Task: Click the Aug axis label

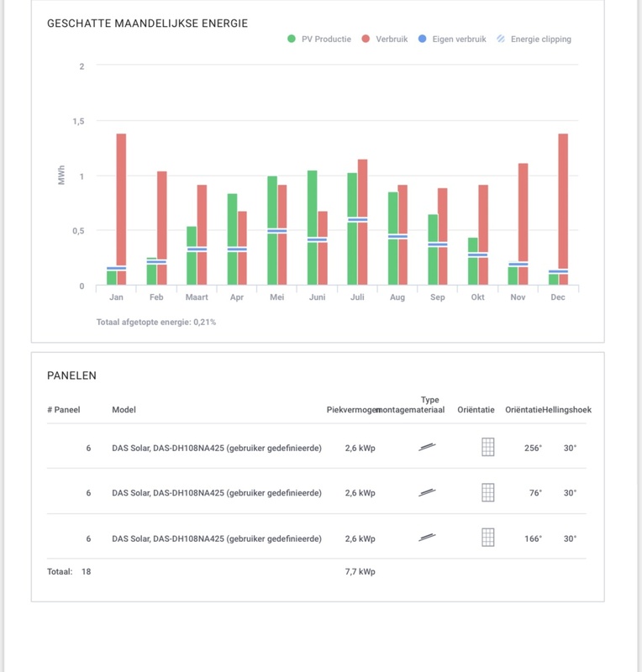Action: point(397,297)
